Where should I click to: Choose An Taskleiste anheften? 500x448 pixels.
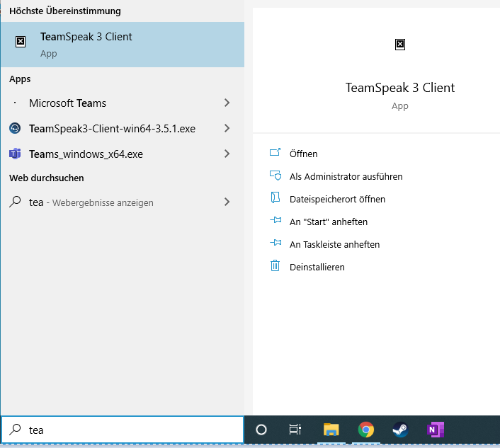point(334,244)
